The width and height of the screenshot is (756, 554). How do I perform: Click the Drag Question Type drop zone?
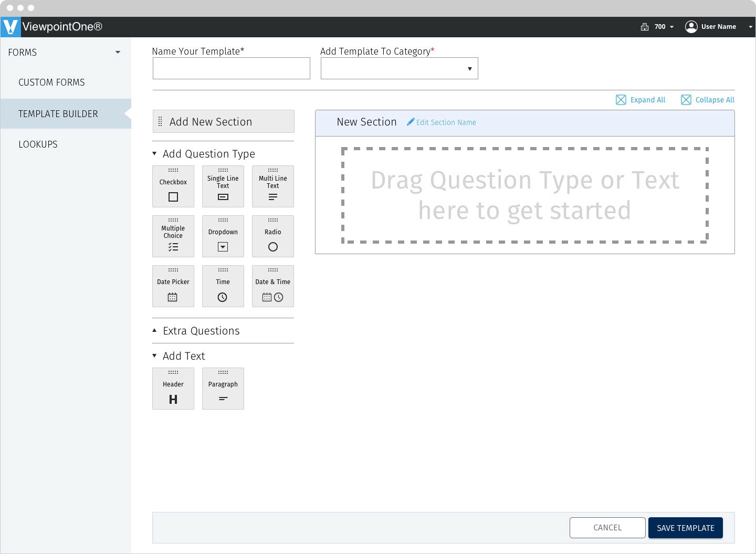pyautogui.click(x=525, y=195)
